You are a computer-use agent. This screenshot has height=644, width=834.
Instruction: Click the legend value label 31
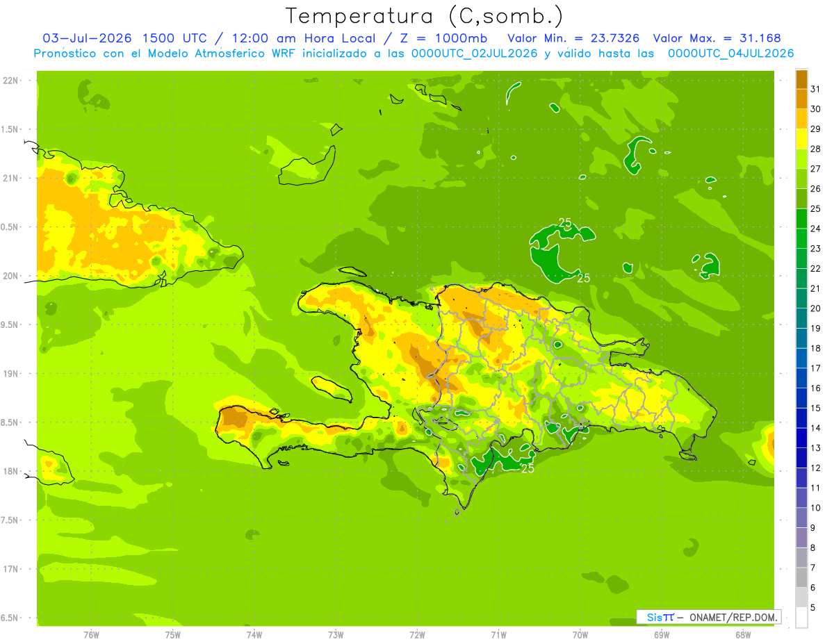coord(815,89)
